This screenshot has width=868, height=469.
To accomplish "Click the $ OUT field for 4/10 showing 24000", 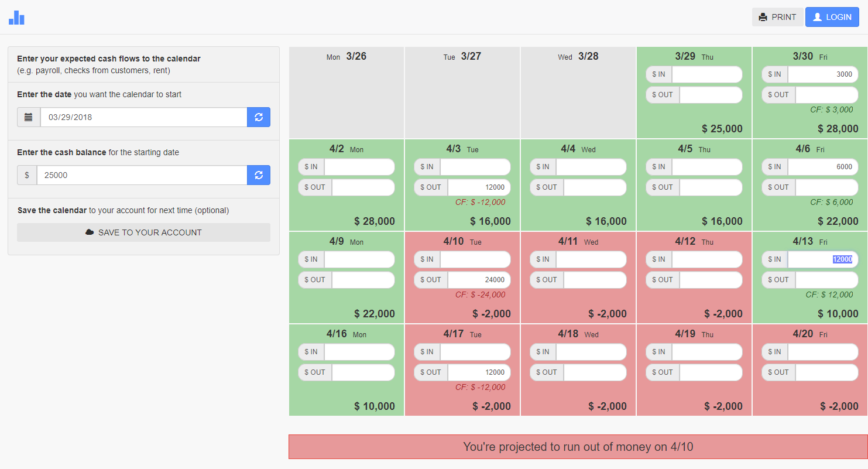I will (479, 280).
